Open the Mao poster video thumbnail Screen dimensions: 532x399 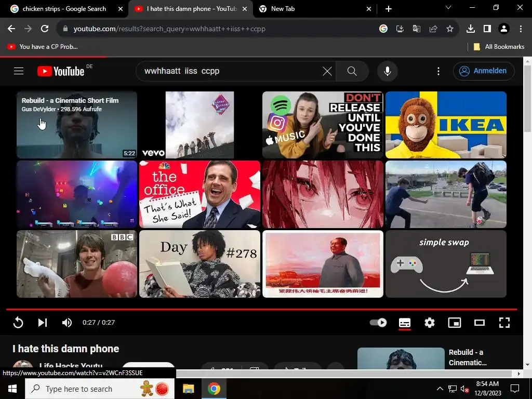(x=323, y=264)
